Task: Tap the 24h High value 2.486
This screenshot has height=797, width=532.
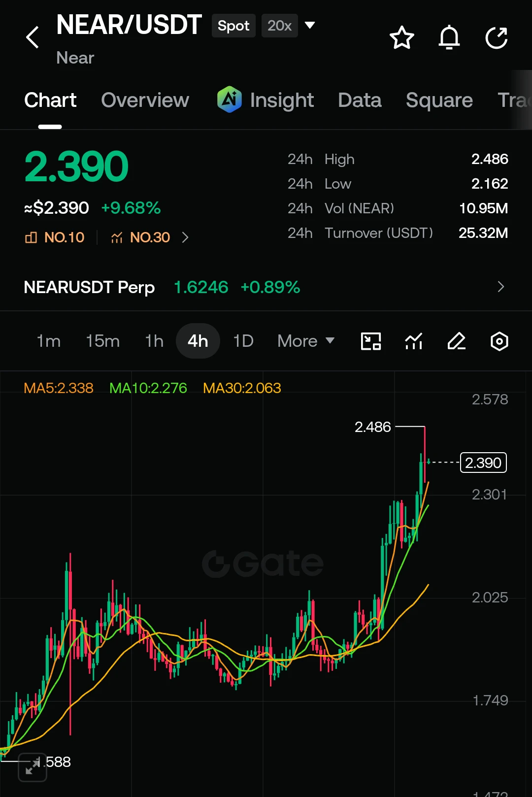Action: [490, 159]
